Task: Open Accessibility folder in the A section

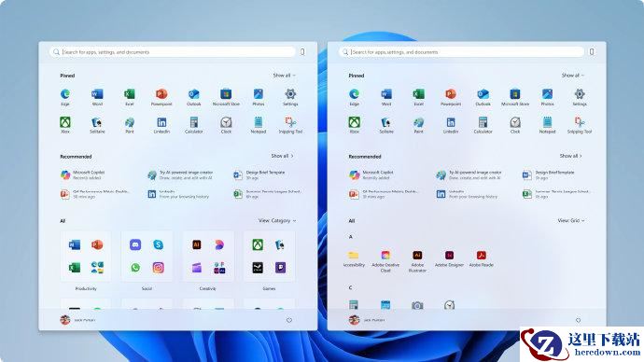Action: click(353, 258)
